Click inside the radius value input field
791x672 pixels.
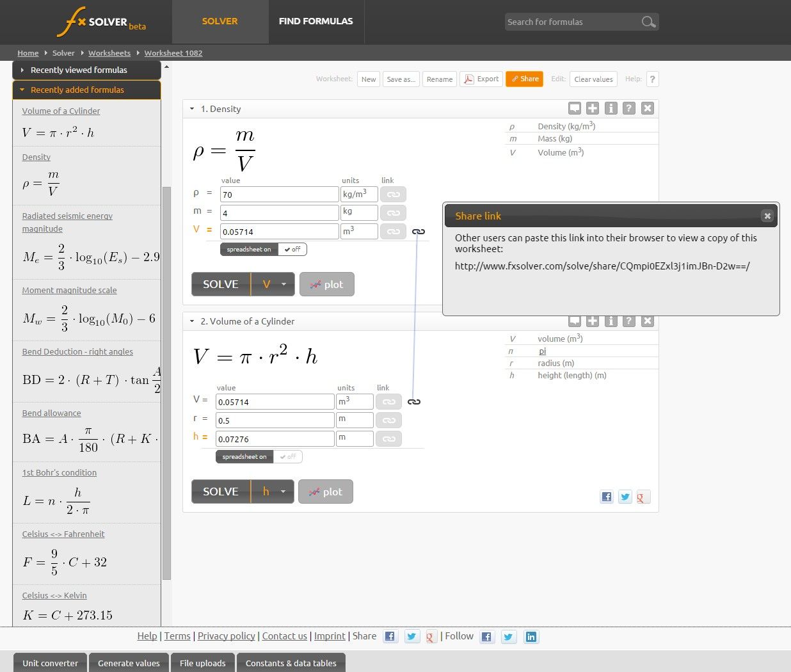[274, 420]
